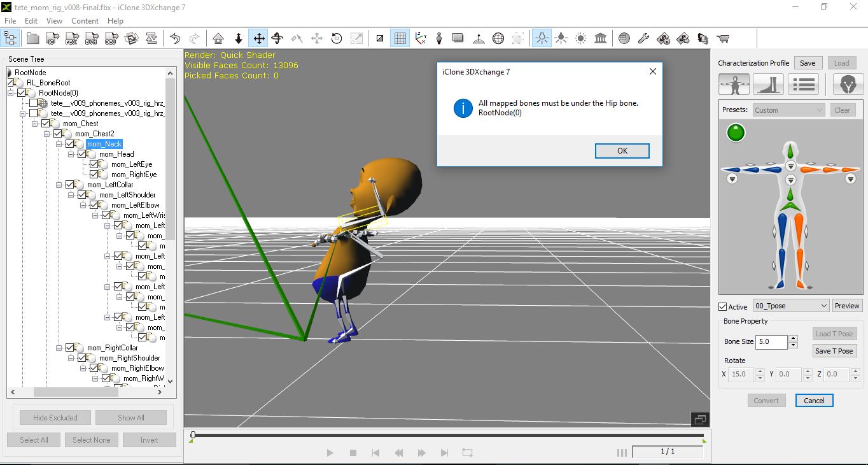Uncheck the mom_LeftCollar checkbox
The width and height of the screenshot is (868, 465).
coord(69,185)
